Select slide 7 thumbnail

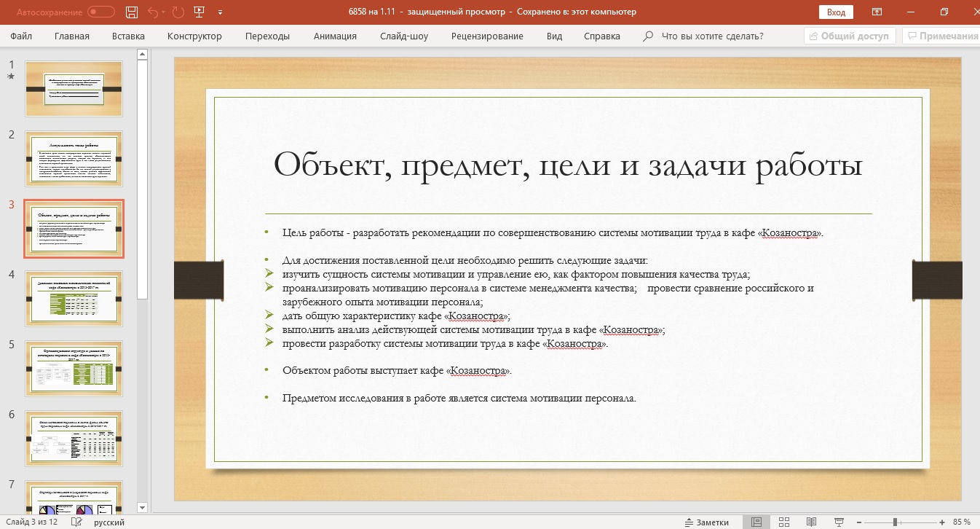[74, 497]
